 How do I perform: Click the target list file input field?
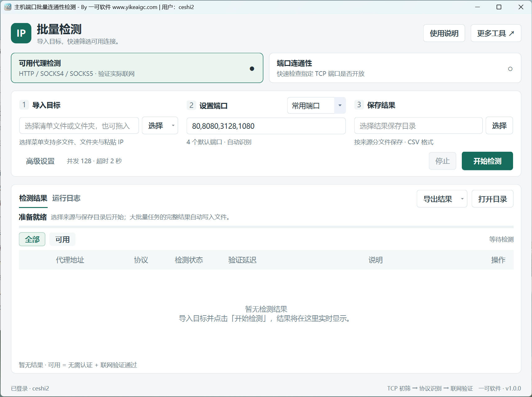(x=79, y=126)
